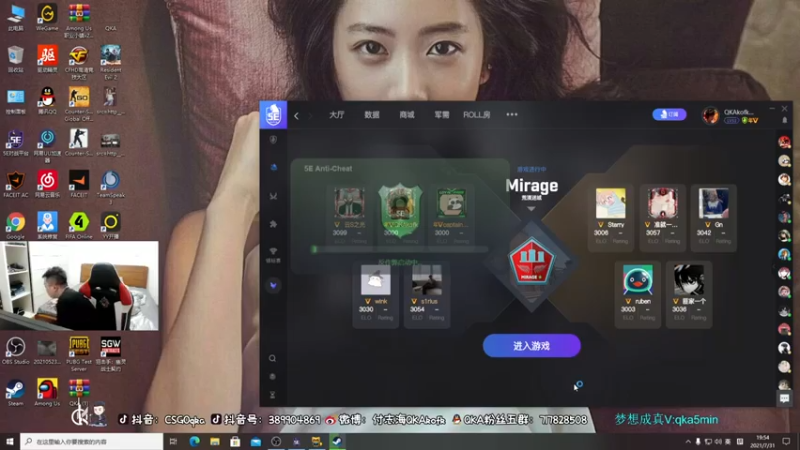This screenshot has height=450, width=800.
Task: Open the puzzle piece sidebar icon
Action: click(x=273, y=224)
